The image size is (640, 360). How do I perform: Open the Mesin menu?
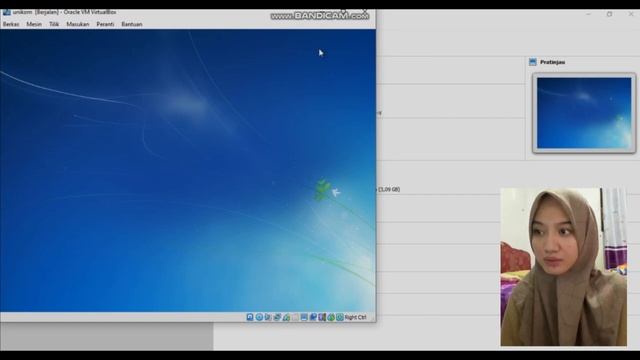[34, 24]
